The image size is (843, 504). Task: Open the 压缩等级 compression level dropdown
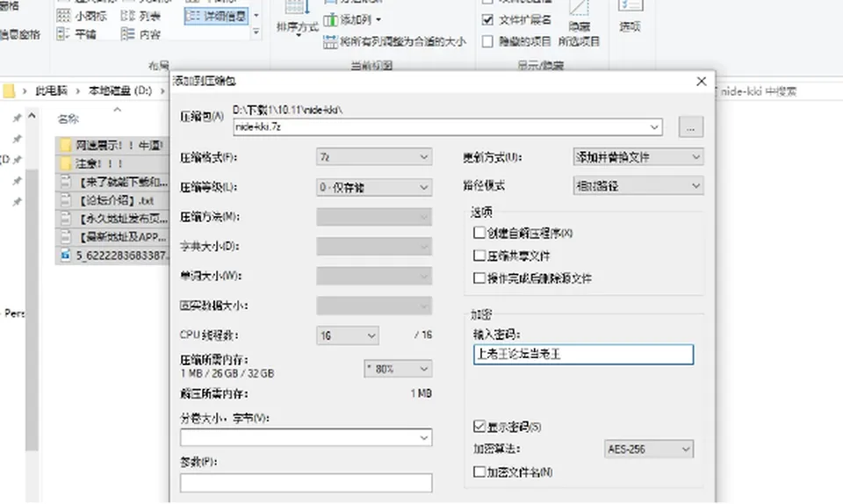point(374,187)
